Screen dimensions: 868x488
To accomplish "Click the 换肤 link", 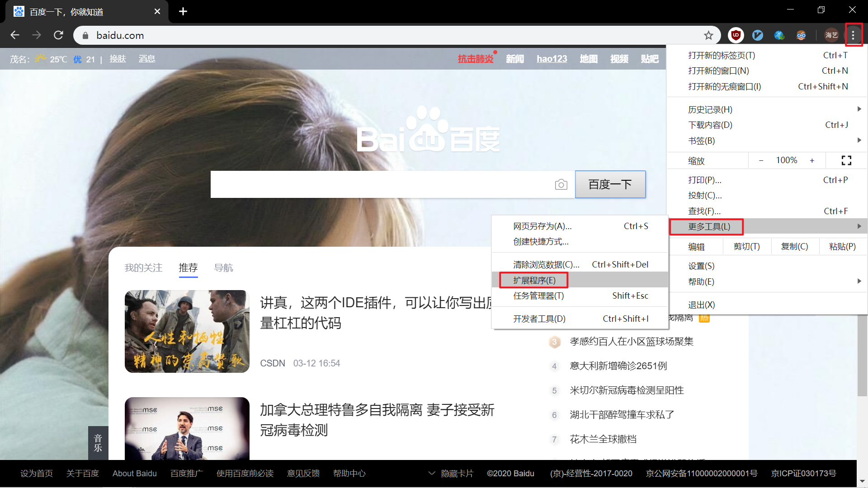I will [x=118, y=59].
